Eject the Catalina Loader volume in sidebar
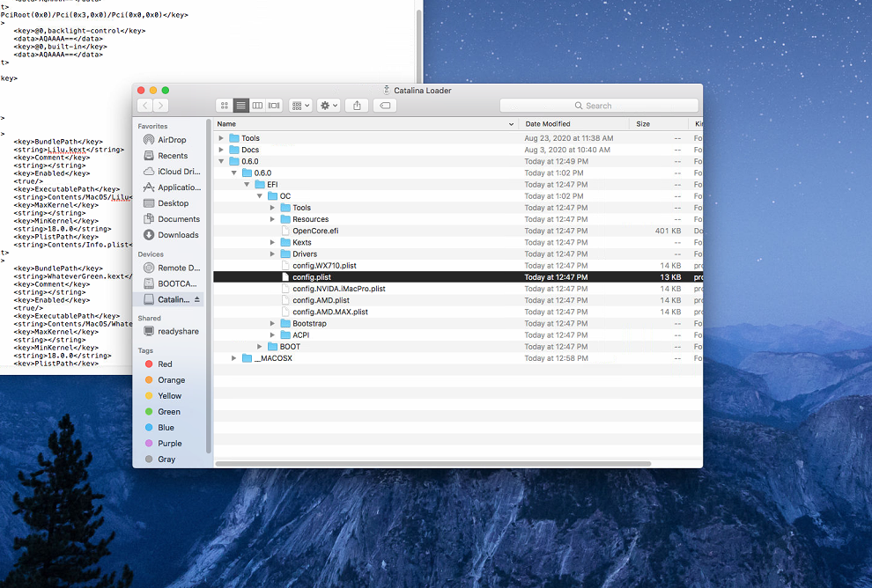 (x=197, y=300)
